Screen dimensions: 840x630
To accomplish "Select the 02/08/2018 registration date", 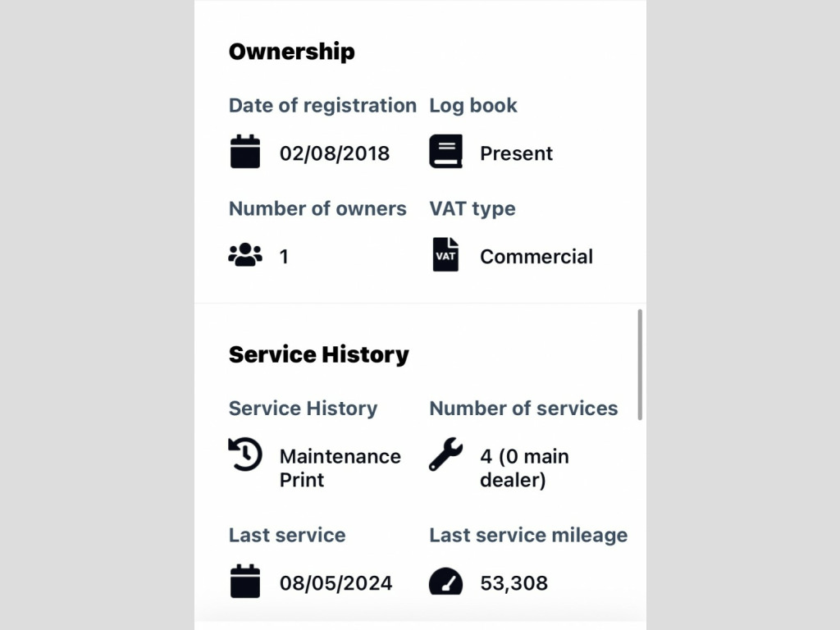I will pos(335,153).
